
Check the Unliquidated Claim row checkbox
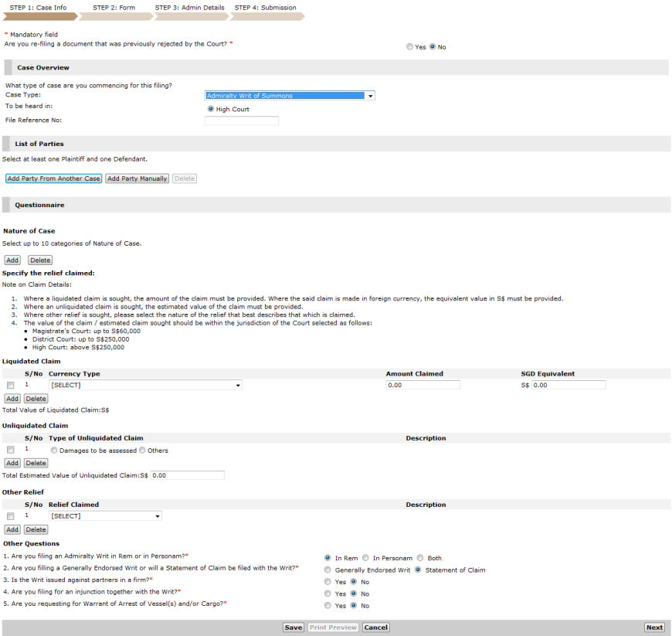click(11, 450)
